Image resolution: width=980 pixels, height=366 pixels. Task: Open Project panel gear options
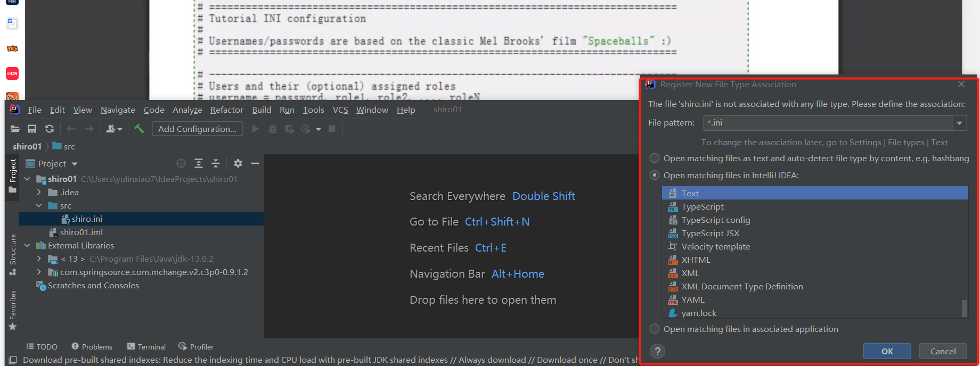[238, 163]
